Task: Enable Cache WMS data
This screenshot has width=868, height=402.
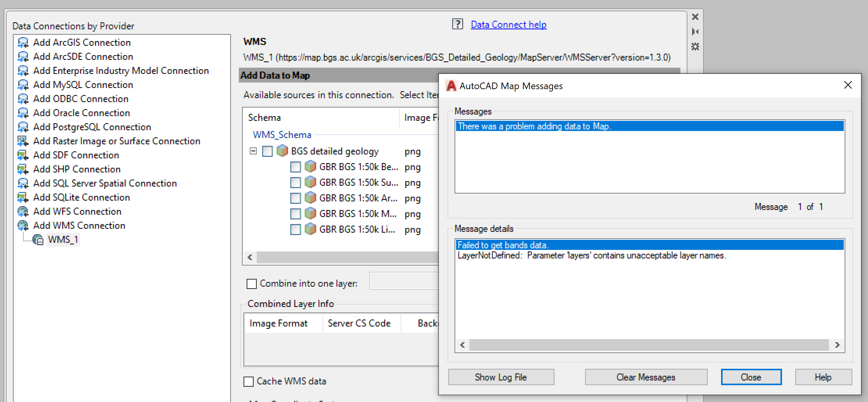Action: tap(249, 381)
